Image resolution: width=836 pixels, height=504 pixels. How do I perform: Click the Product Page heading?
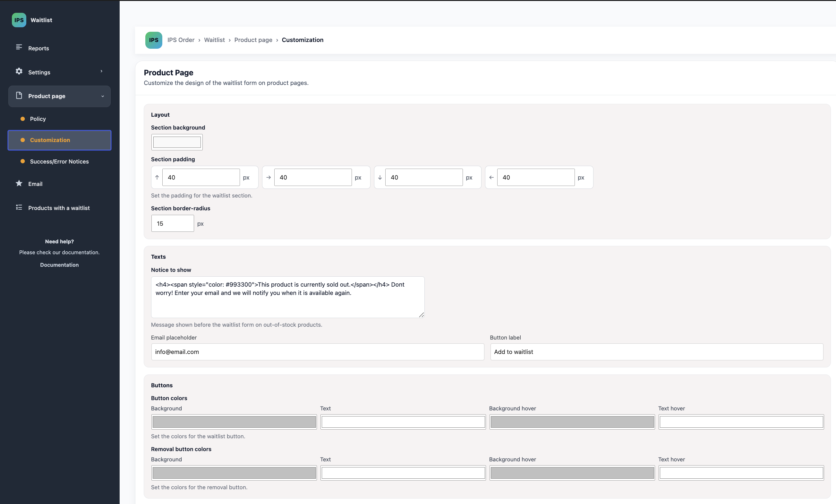tap(169, 72)
